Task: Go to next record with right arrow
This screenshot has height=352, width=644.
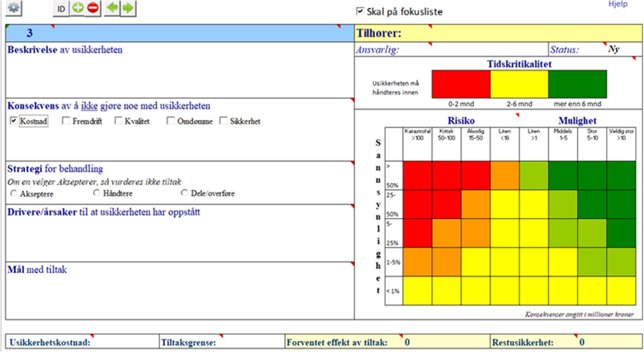Action: tap(128, 8)
